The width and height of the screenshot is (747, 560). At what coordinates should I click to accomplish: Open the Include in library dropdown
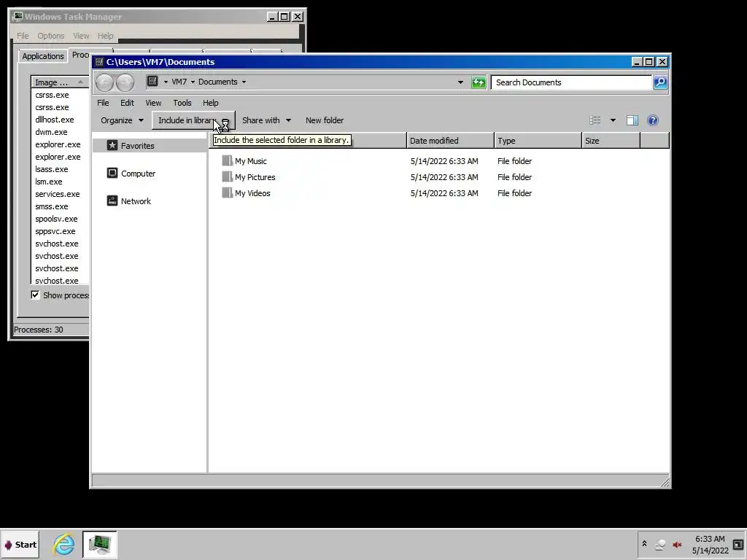[193, 120]
